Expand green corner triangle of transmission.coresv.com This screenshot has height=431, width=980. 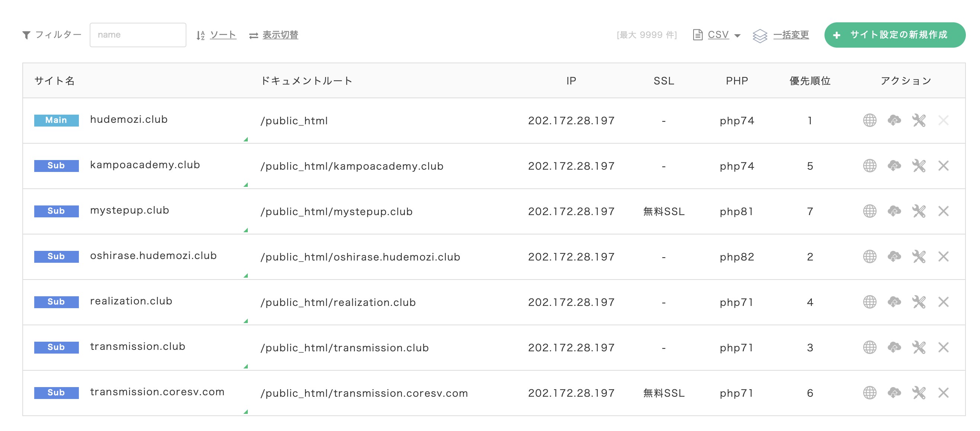coord(246,412)
